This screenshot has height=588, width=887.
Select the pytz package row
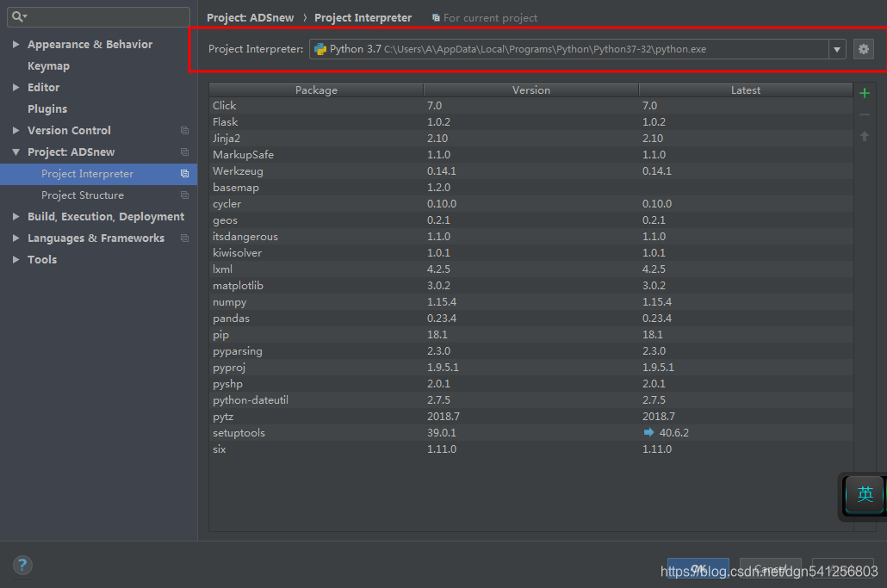click(x=530, y=418)
